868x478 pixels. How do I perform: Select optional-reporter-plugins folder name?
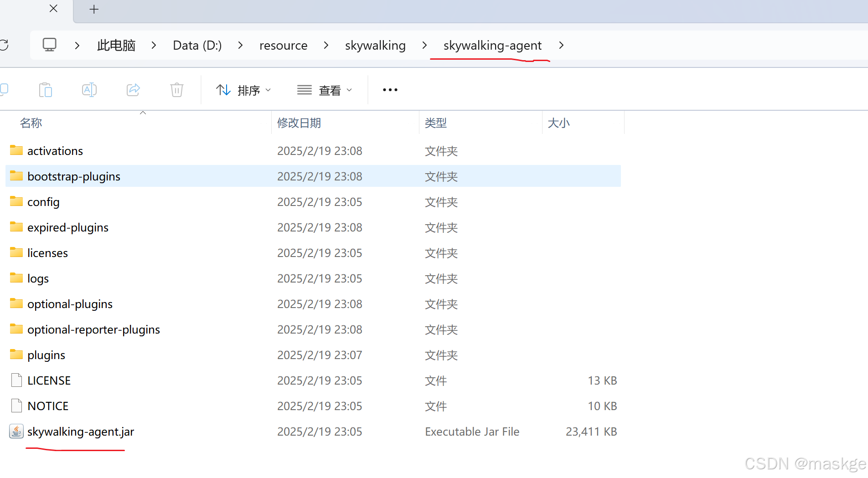(x=93, y=329)
